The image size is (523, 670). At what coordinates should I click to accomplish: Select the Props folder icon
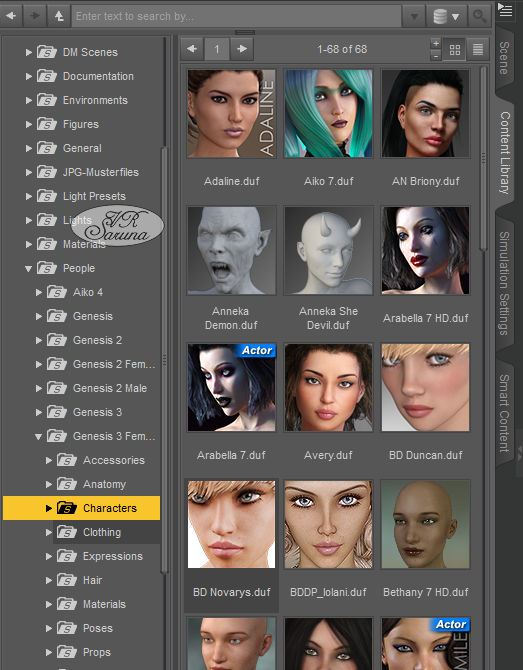click(x=67, y=652)
